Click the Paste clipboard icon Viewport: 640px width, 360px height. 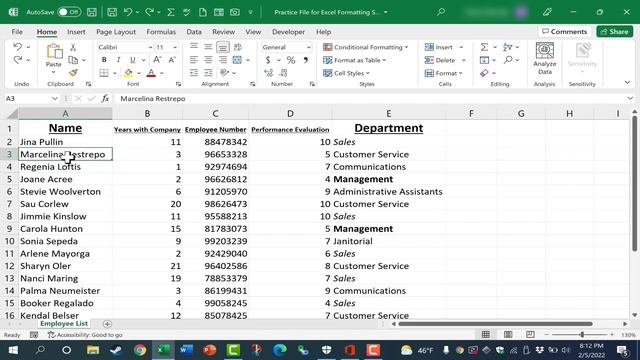[x=53, y=52]
